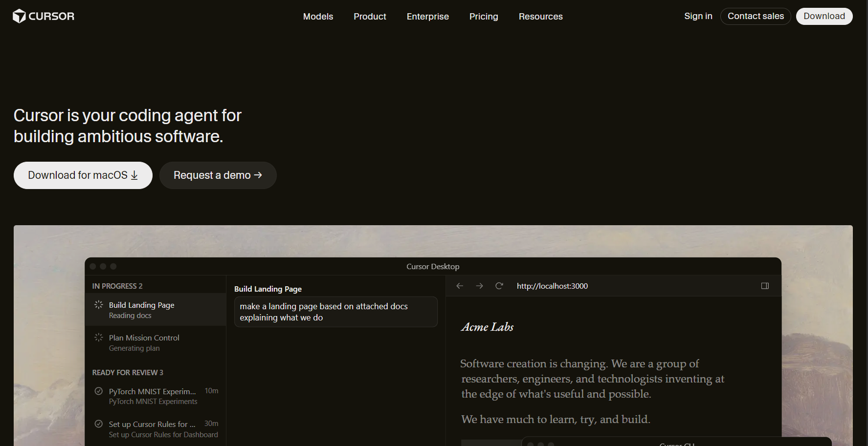Viewport: 868px width, 446px height.
Task: Click the Build Landing Page chat title
Action: 268,289
